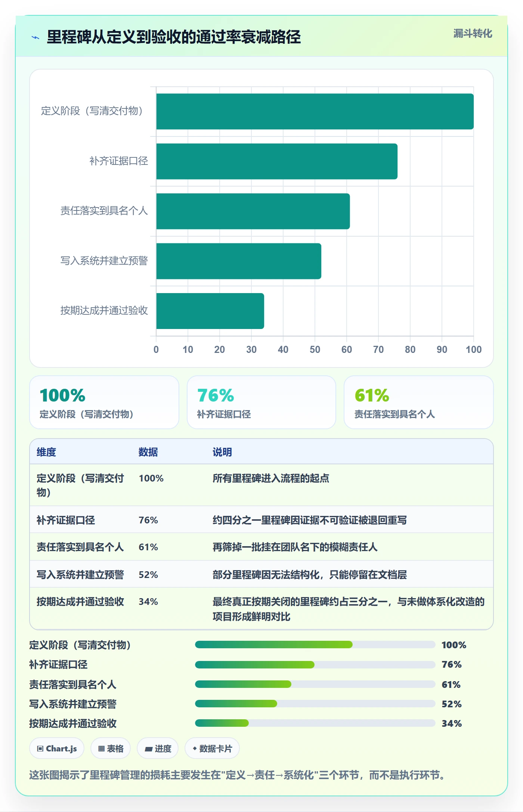Select the 进度 tag chip
Screen dimensions: 523x812
click(x=158, y=748)
